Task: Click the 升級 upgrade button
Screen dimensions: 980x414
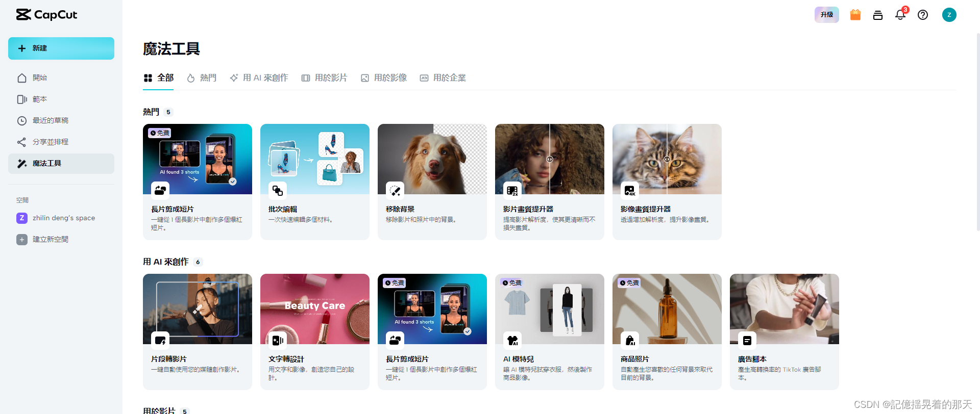Action: [827, 15]
